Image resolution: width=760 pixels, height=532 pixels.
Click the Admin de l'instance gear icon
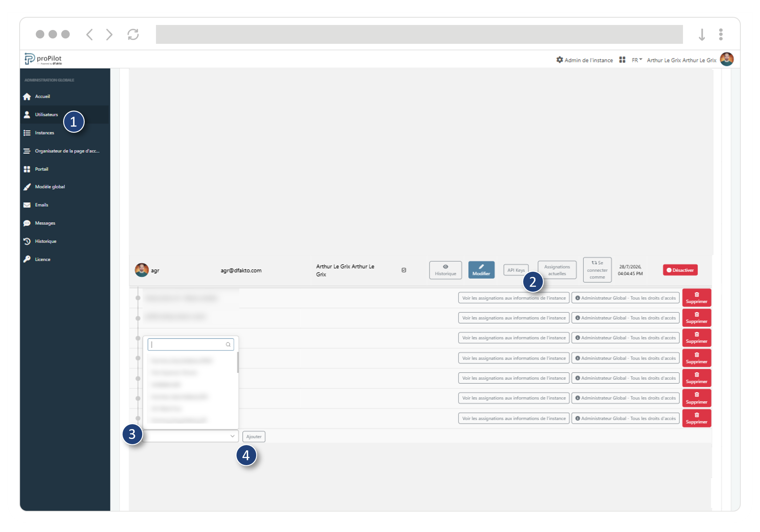pyautogui.click(x=560, y=59)
